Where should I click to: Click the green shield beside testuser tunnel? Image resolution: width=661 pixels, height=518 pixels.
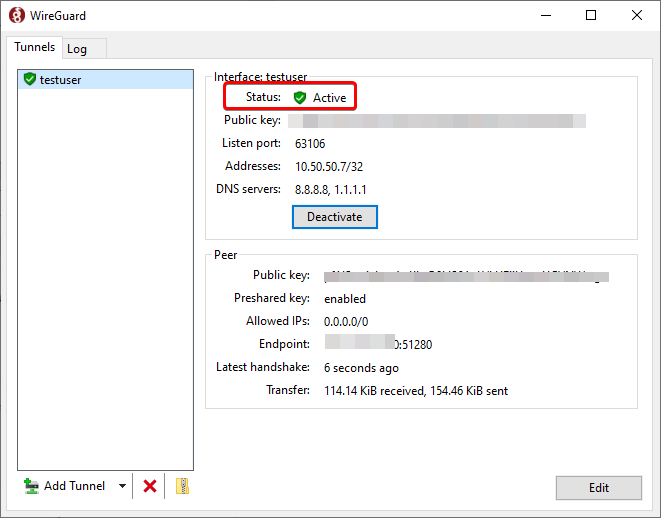(29, 79)
